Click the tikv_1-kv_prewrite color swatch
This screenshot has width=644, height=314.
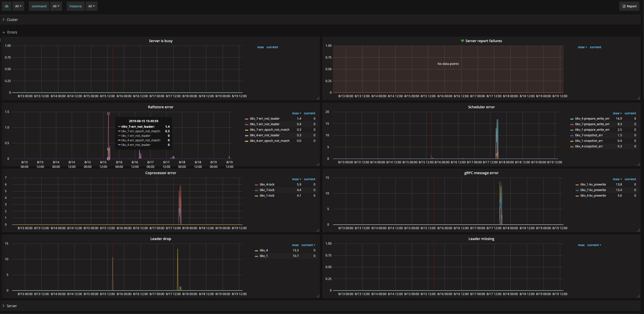pos(577,185)
